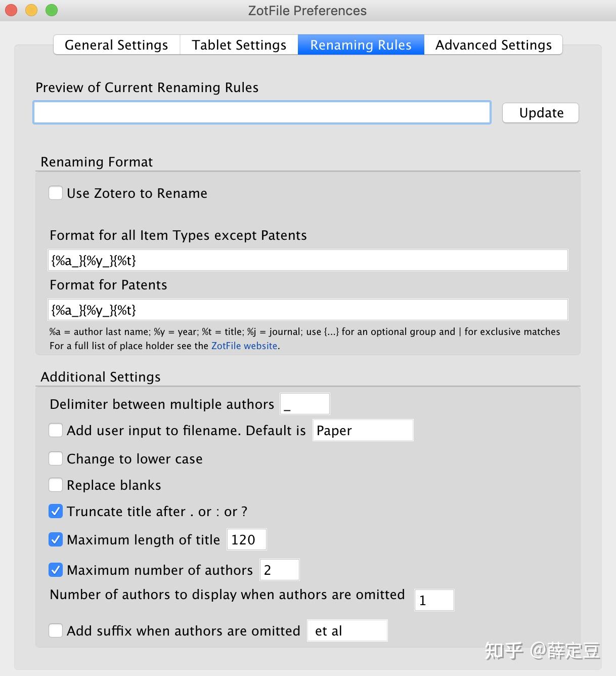This screenshot has height=676, width=616.
Task: Open the Tablet Settings tab
Action: (239, 45)
